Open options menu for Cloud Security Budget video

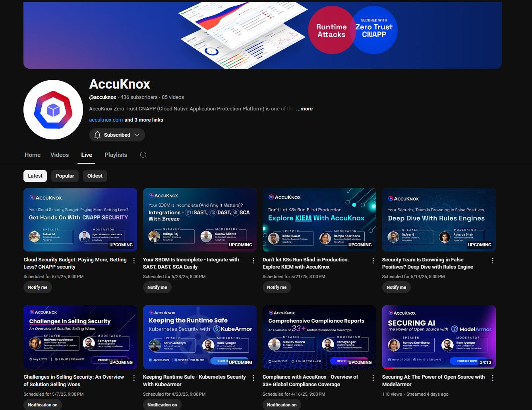(x=134, y=261)
